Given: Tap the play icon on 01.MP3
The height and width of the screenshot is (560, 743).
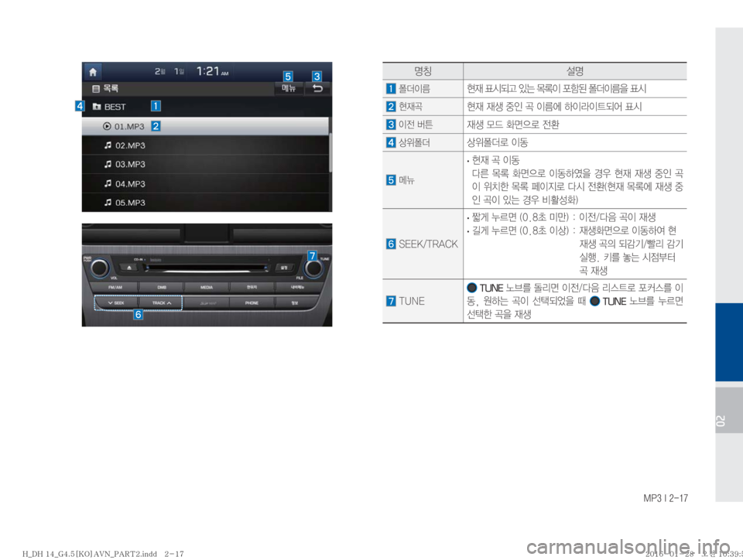Looking at the screenshot, I should [x=106, y=126].
